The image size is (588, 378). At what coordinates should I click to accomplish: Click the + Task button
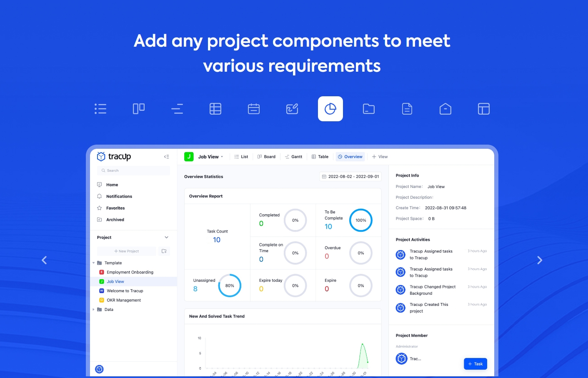click(475, 363)
